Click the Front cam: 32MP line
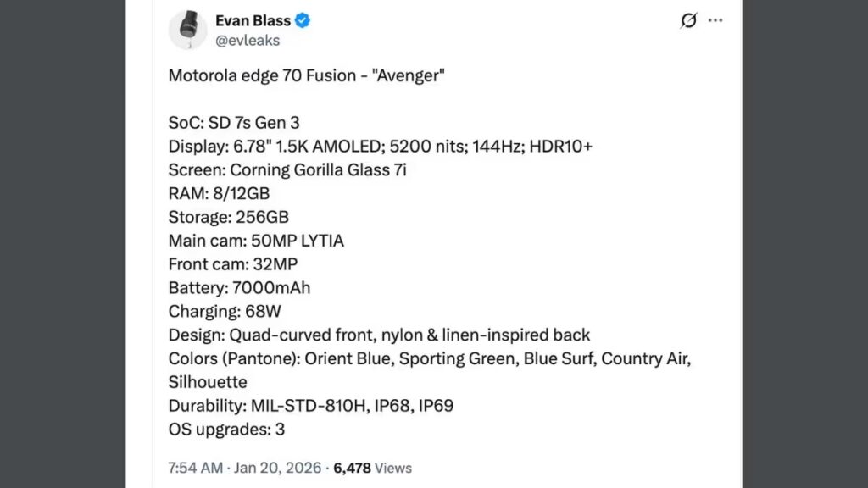 pos(233,264)
